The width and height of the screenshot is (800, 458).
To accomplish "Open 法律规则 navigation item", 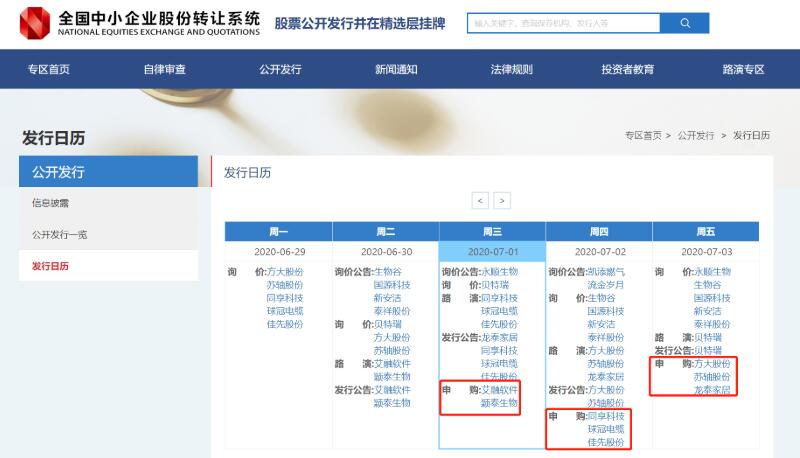I will tap(511, 69).
